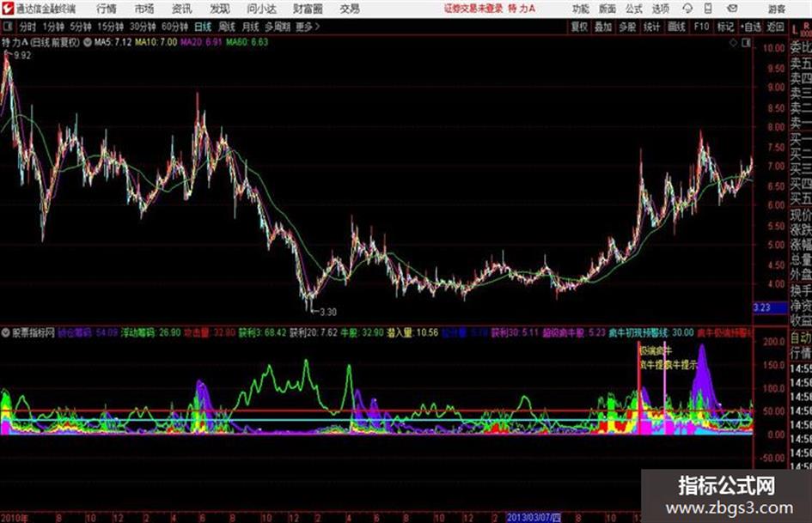Click the MA5: 7.12 indicator label
This screenshot has height=523, width=812.
tap(113, 42)
